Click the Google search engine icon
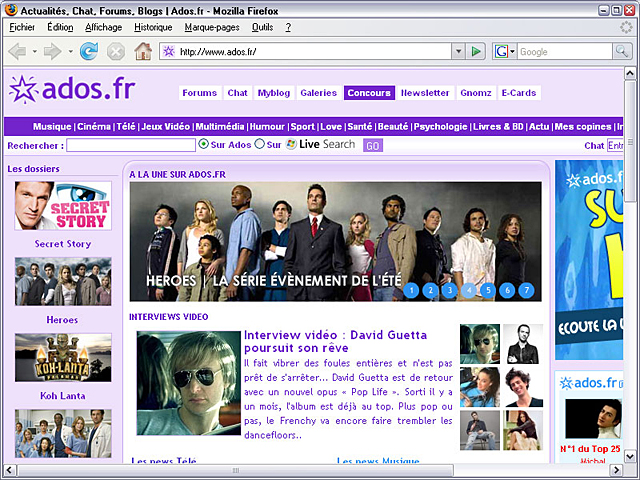This screenshot has height=480, width=640. (x=501, y=51)
